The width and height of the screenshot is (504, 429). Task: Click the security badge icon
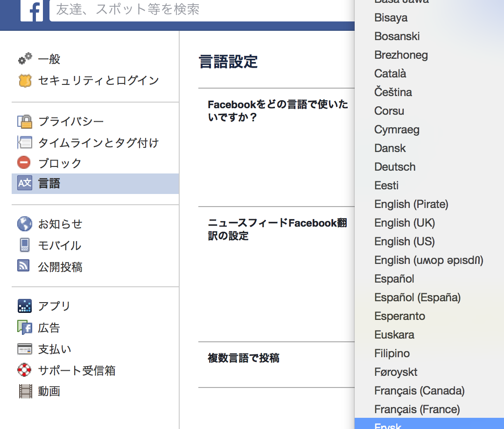25,80
